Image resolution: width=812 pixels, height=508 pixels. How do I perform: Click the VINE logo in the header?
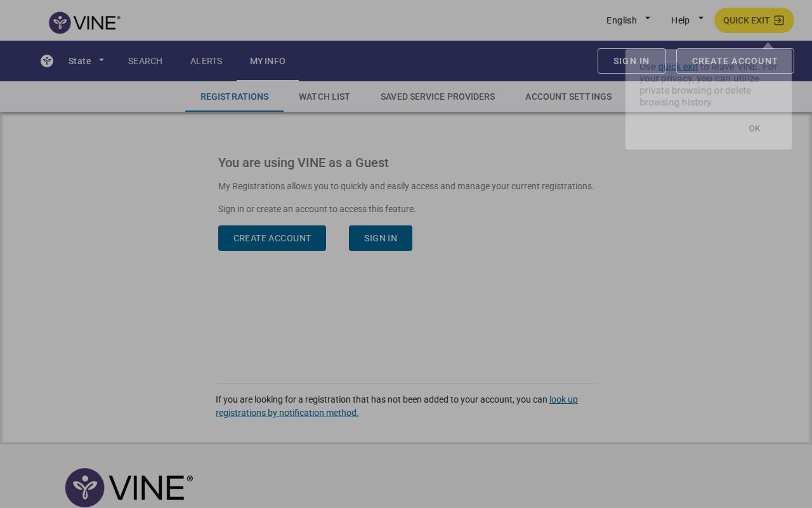click(x=84, y=23)
